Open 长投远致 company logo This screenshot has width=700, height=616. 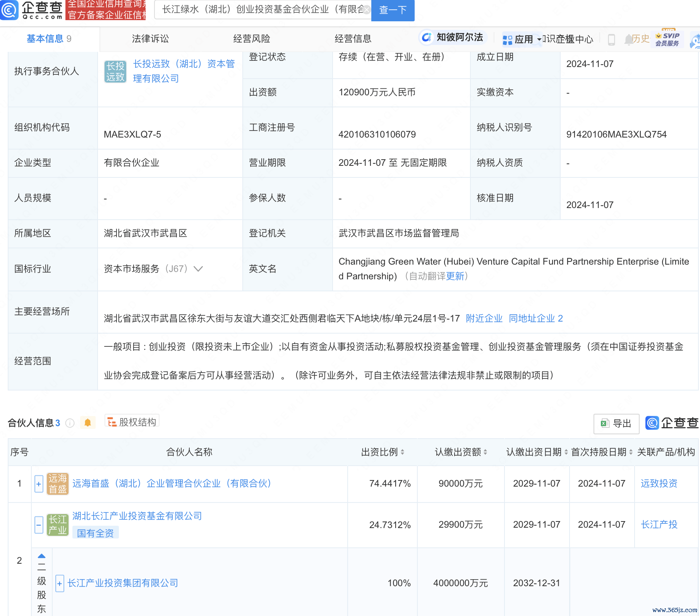[x=115, y=72]
